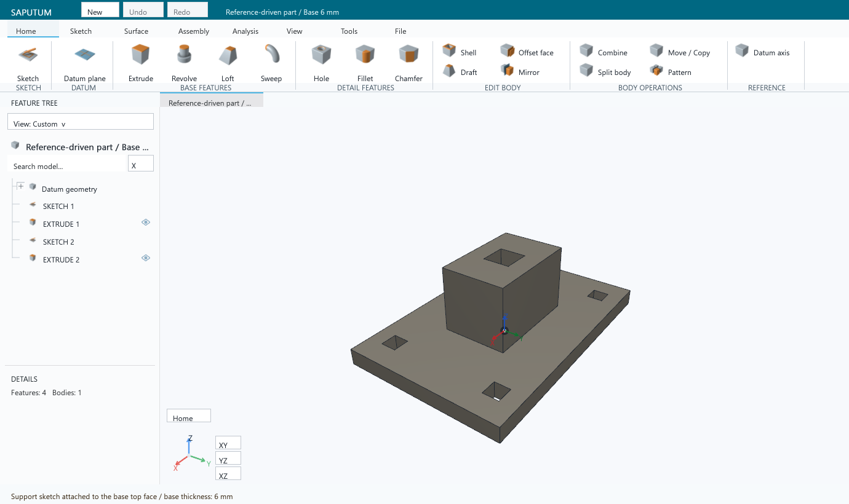Open the File ribbon tab

(x=401, y=31)
